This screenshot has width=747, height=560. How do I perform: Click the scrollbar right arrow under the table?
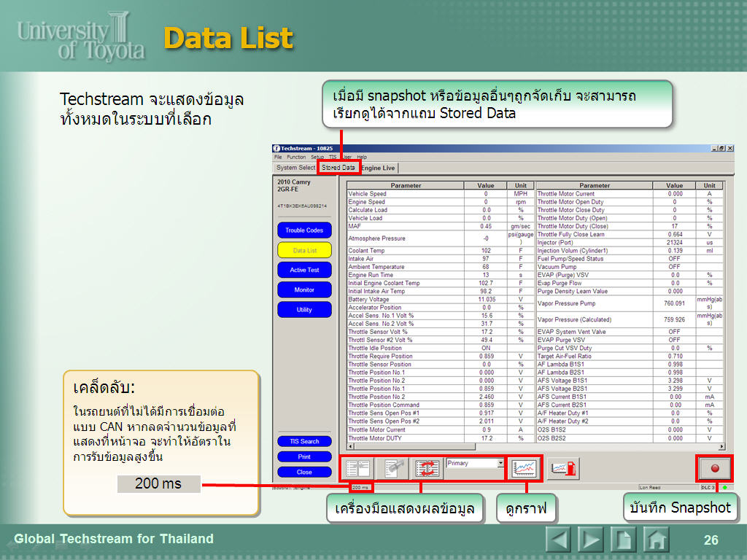coord(721,447)
